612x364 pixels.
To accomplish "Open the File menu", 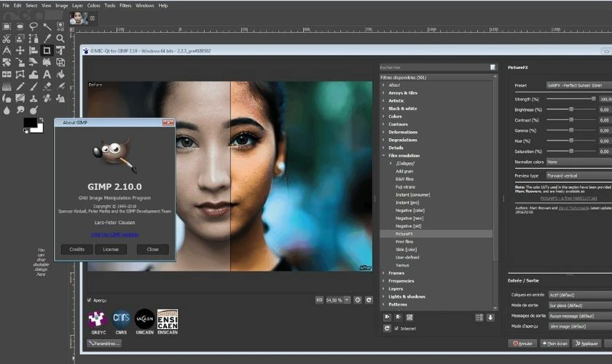I will 6,6.
